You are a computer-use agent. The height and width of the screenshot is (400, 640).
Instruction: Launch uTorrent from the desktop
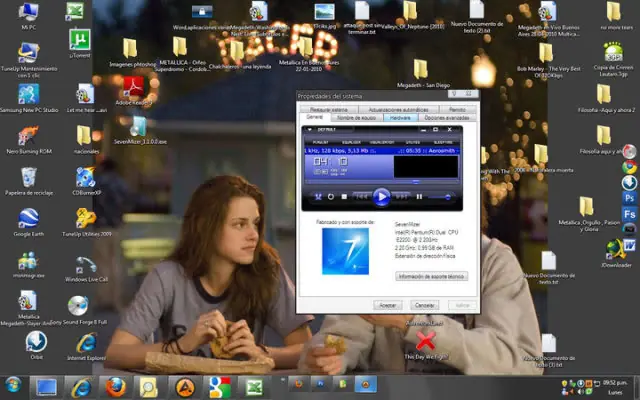coord(80,40)
